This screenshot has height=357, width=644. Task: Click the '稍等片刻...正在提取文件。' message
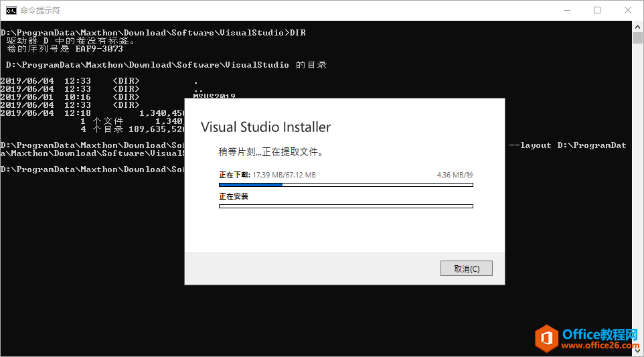pyautogui.click(x=271, y=152)
